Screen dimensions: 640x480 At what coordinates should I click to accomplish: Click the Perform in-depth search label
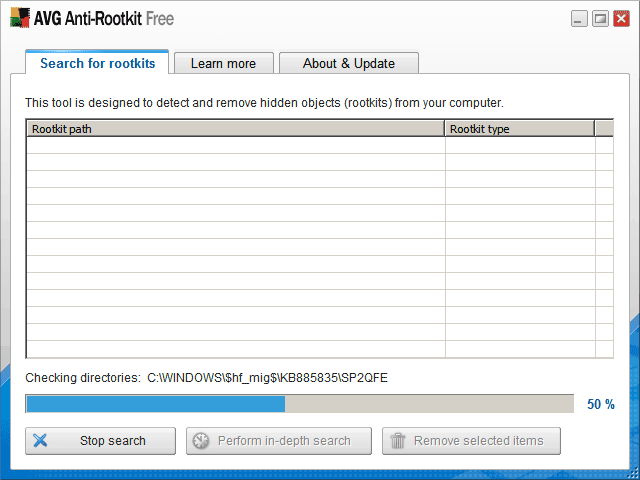(284, 441)
